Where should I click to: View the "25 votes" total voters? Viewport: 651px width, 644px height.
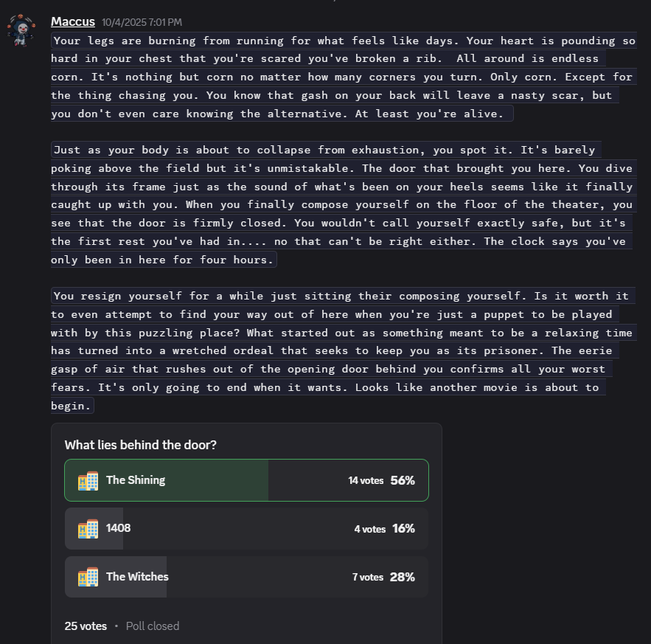86,626
